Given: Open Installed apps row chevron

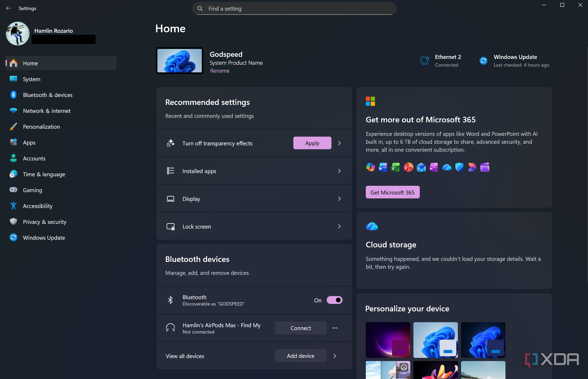Looking at the screenshot, I should (339, 171).
